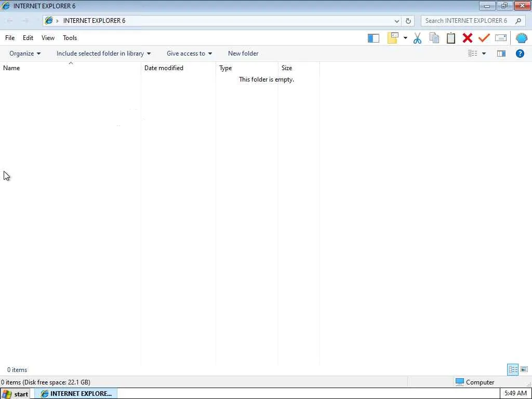This screenshot has height=399, width=532.
Task: Click the orange checkmark Properties icon
Action: 484,38
